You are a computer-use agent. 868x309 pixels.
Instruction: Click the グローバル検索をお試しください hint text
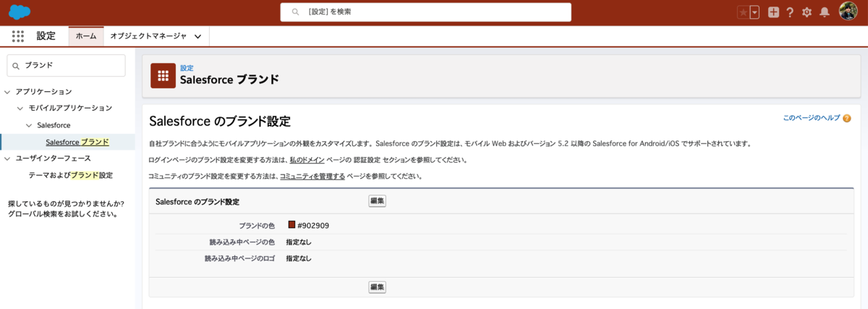tap(63, 214)
